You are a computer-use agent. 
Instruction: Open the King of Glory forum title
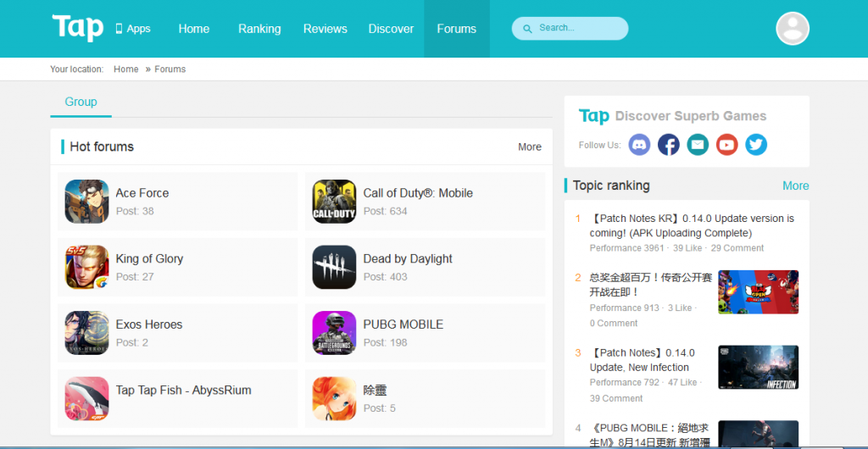(149, 258)
